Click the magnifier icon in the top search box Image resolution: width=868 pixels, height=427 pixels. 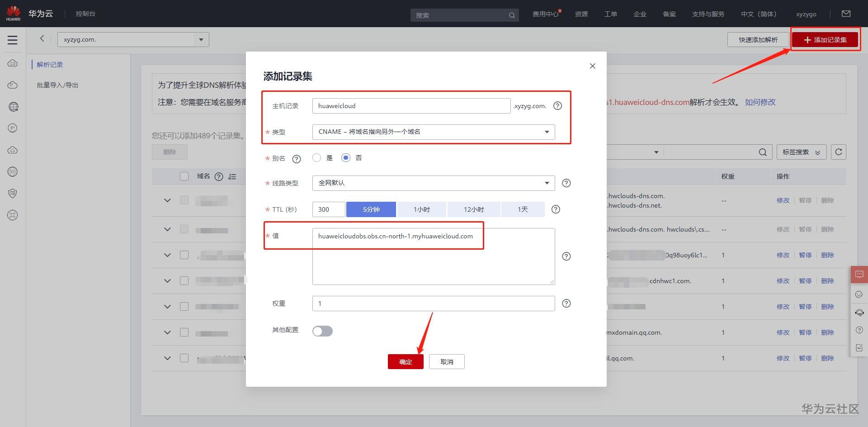512,15
